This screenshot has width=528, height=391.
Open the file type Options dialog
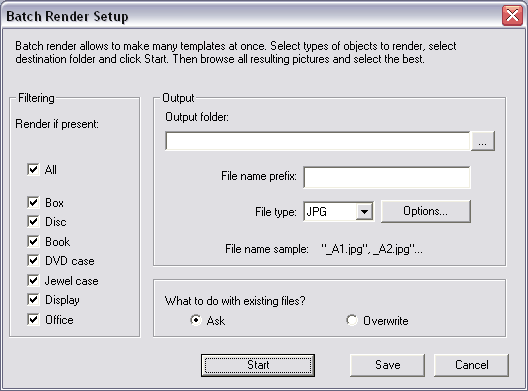pyautogui.click(x=426, y=211)
